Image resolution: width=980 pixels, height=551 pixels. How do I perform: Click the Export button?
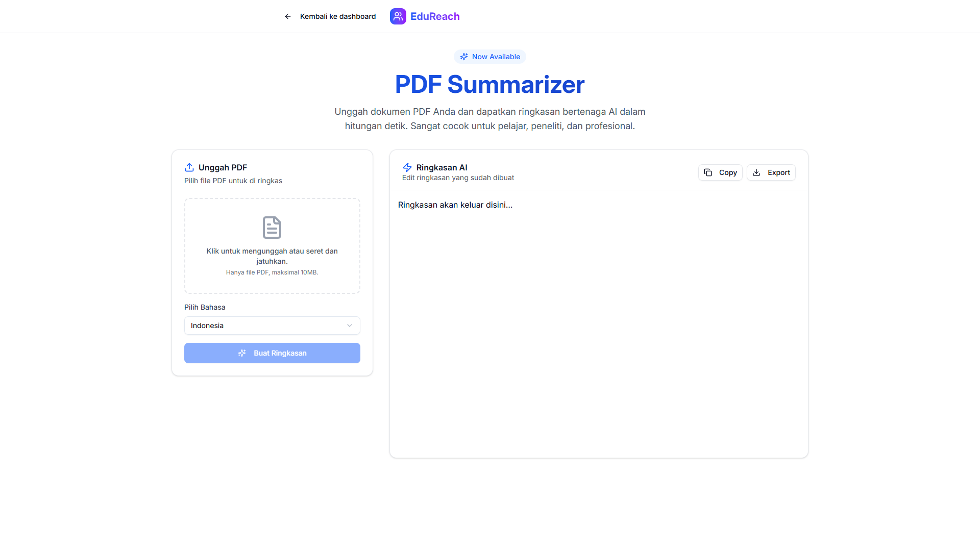click(x=771, y=172)
